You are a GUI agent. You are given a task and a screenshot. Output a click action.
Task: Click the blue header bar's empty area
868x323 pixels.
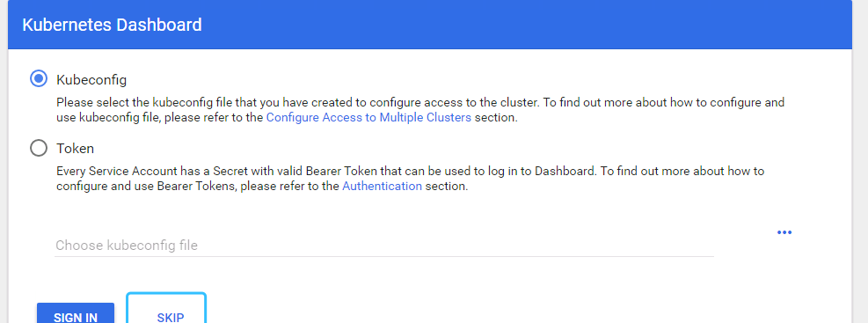point(526,25)
